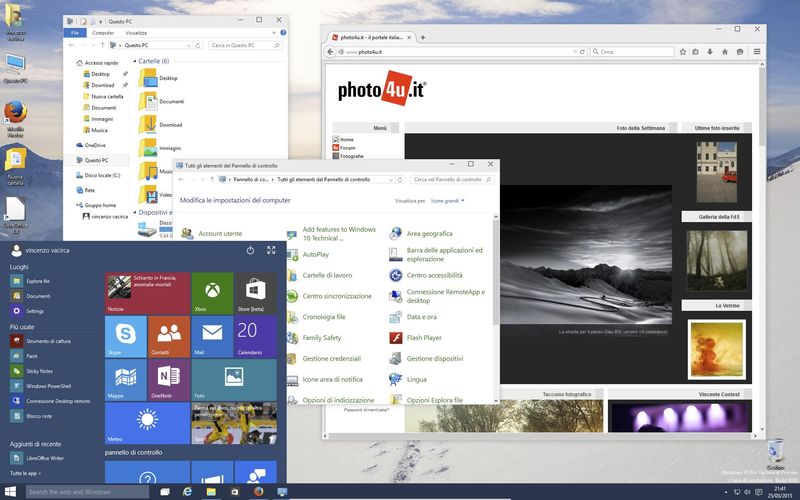Show hidden system tray icons
This screenshot has height=500, width=800.
(726, 492)
